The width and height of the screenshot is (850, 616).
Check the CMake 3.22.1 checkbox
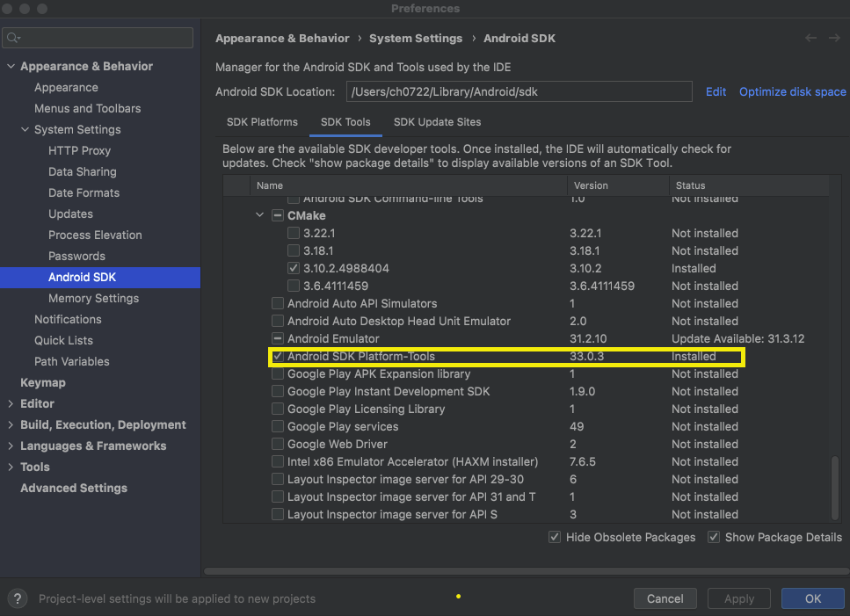pos(294,233)
